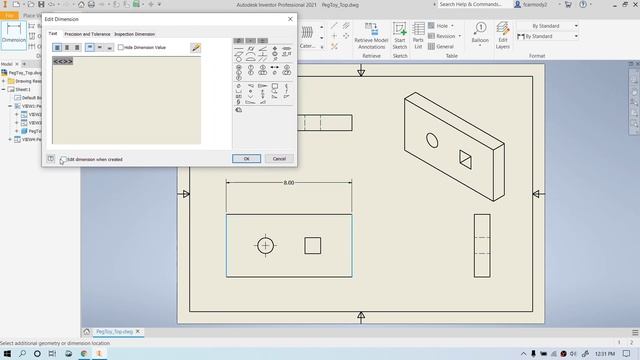Image resolution: width=640 pixels, height=360 pixels.
Task: Switch to the Text tab in Edit Dimension
Action: tap(53, 33)
